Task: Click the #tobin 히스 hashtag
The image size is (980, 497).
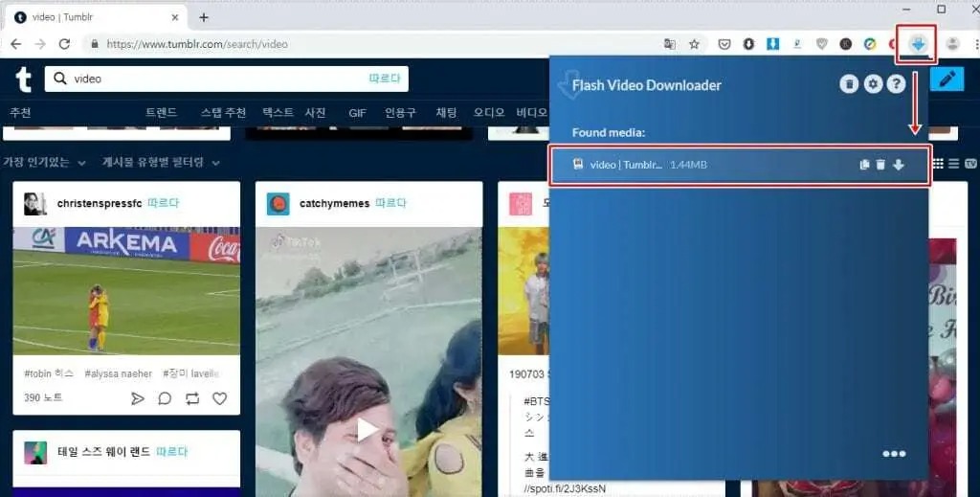Action: point(49,373)
